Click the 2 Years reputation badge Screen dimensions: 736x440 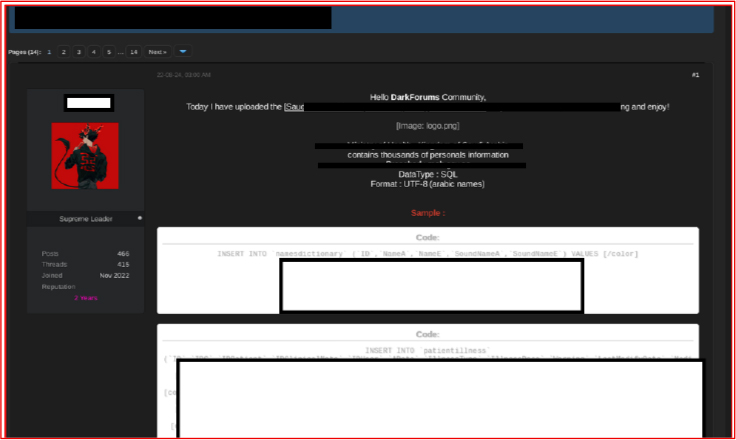pos(85,297)
